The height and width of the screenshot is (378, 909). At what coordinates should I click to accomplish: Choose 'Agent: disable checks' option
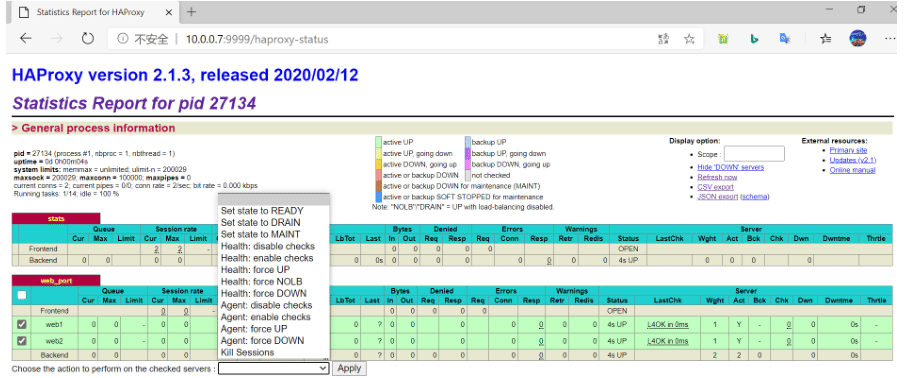266,305
